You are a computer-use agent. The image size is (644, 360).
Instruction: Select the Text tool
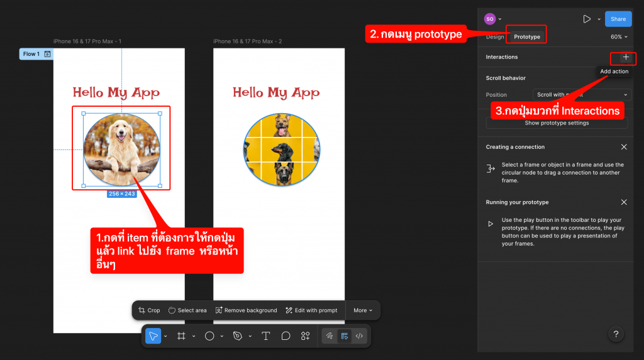tap(265, 336)
